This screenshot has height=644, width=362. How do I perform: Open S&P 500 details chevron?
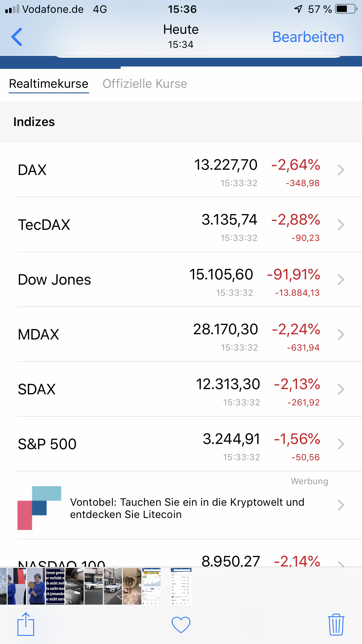click(x=341, y=444)
